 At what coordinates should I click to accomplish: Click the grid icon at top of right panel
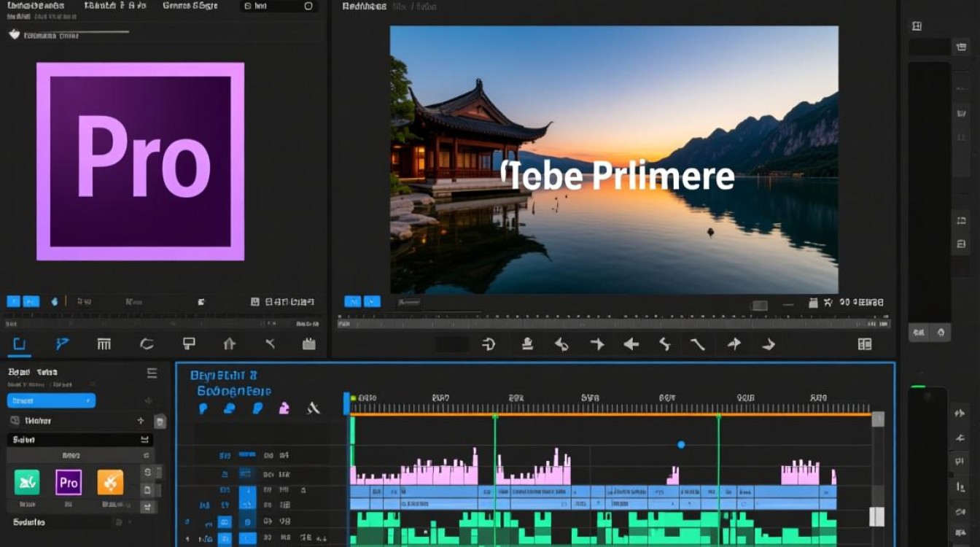(917, 26)
